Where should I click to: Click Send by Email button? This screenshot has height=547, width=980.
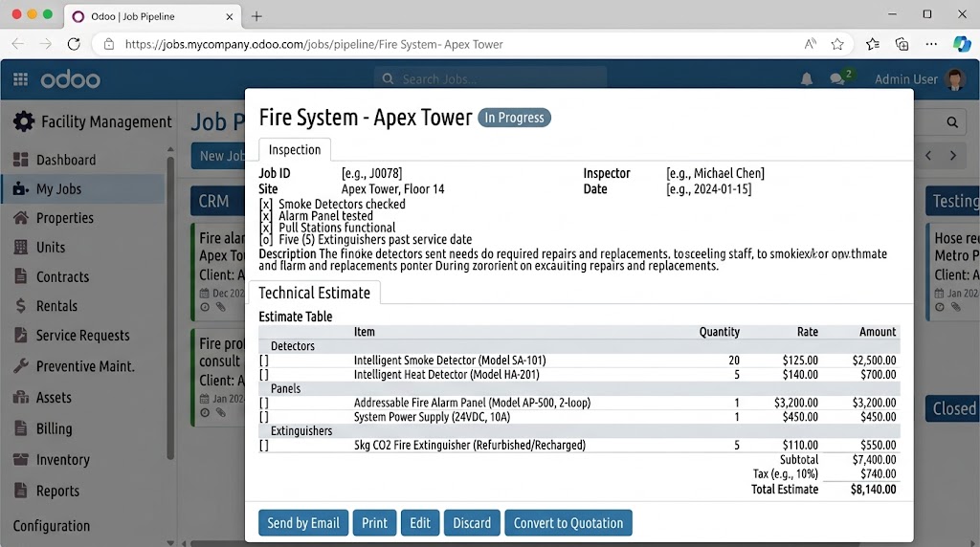303,523
